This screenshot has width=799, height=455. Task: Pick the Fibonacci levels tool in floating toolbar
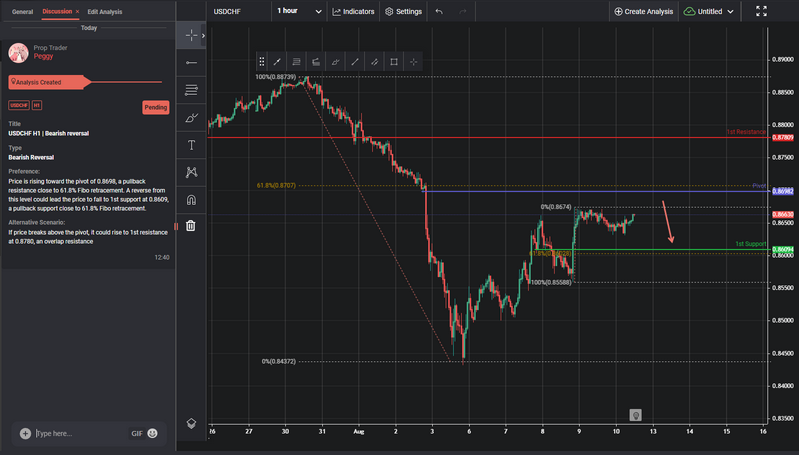click(296, 62)
